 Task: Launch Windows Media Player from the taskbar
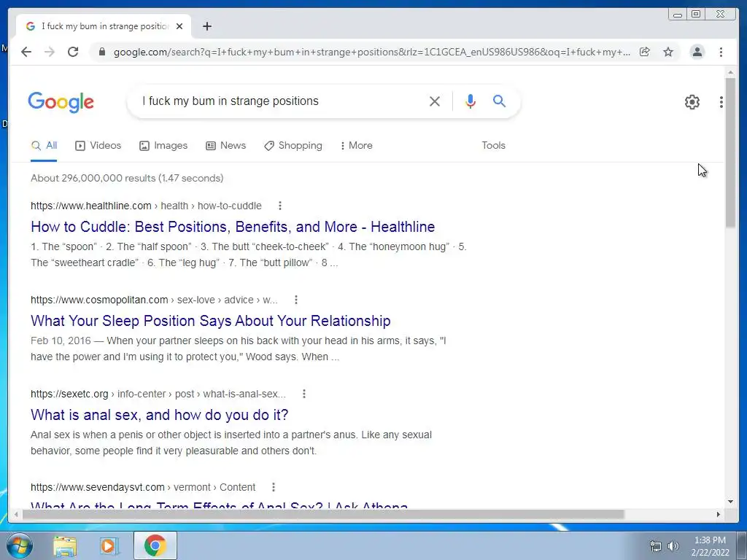(x=109, y=545)
